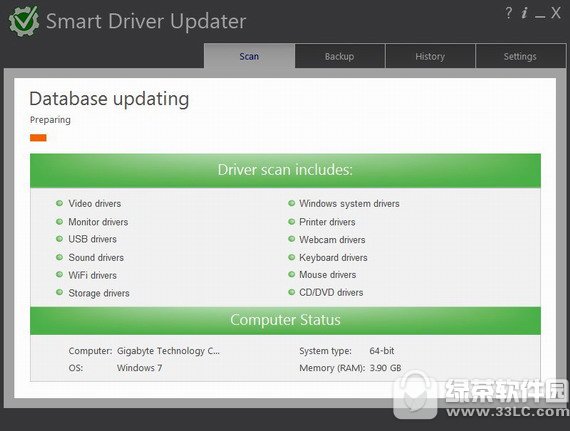This screenshot has height=431, width=570.
Task: Click the green bullet beside Keyboard drivers
Action: click(291, 257)
